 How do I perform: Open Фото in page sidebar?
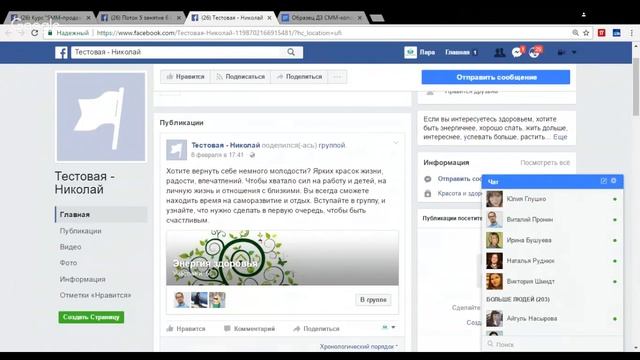68,263
